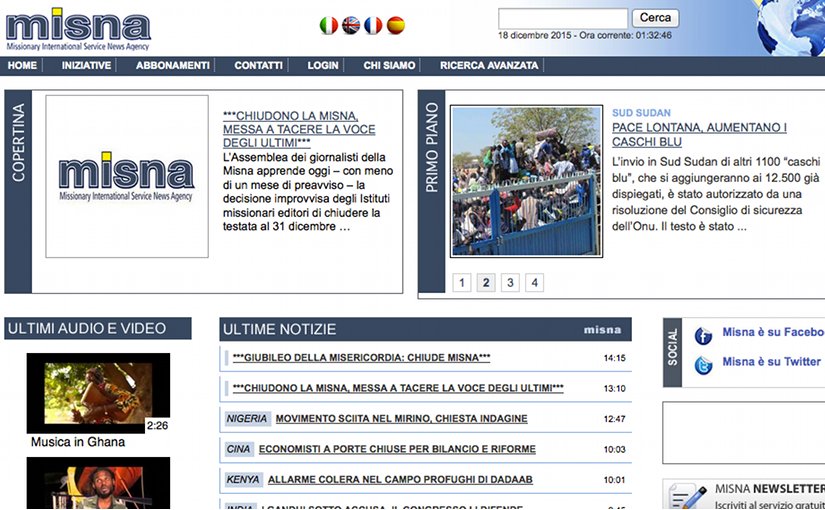Open ECONOMISTI A PORTE CHIUSE article
The width and height of the screenshot is (825, 510).
pyautogui.click(x=397, y=449)
